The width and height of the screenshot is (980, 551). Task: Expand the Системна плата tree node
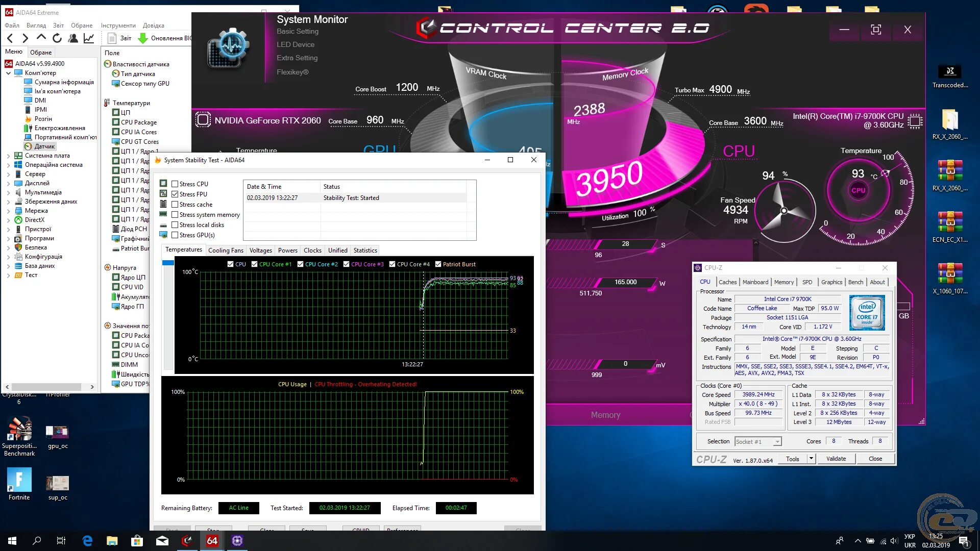tap(8, 156)
